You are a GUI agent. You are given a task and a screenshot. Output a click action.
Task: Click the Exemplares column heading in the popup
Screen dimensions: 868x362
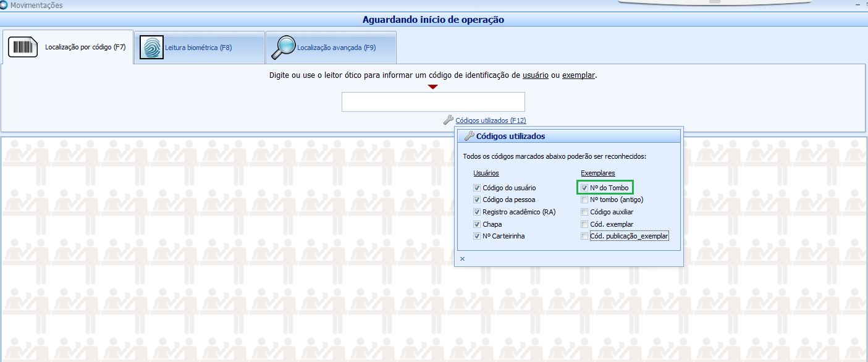point(598,173)
